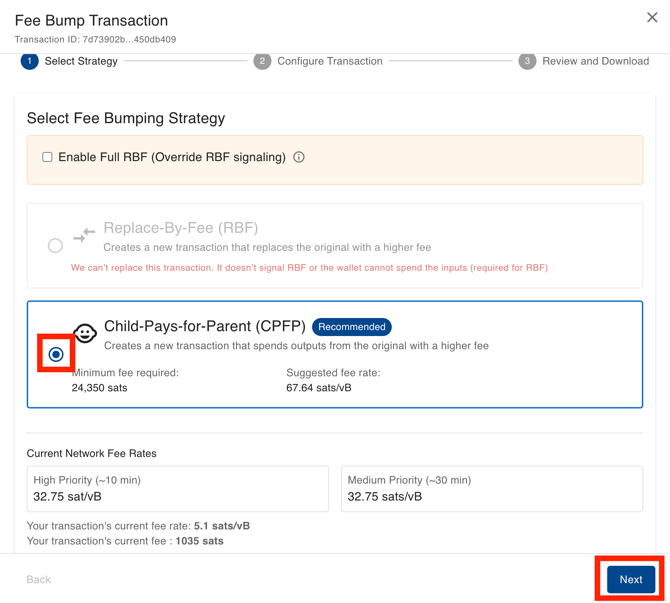
Task: Select the CPFP radio button
Action: [x=56, y=354]
